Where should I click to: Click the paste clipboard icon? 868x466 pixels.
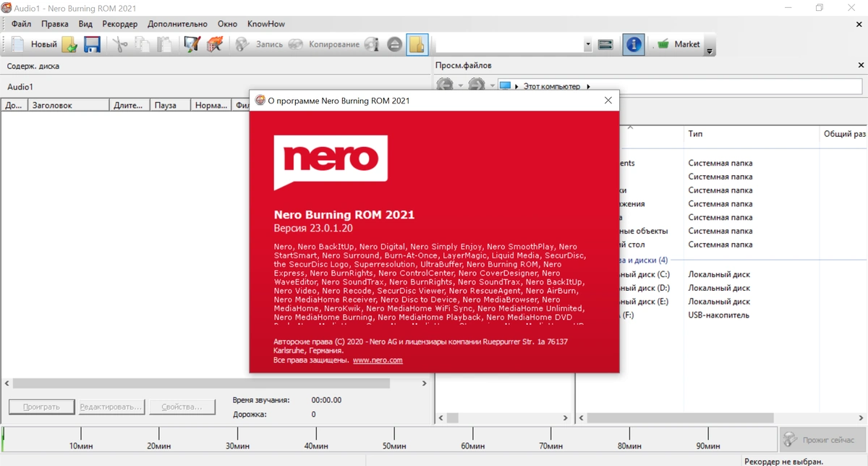click(x=165, y=44)
